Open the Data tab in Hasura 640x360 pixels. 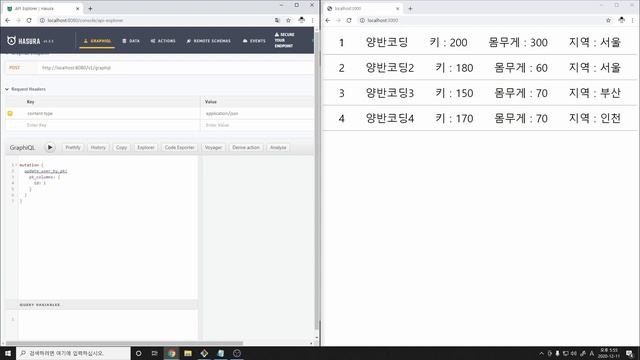coord(131,41)
